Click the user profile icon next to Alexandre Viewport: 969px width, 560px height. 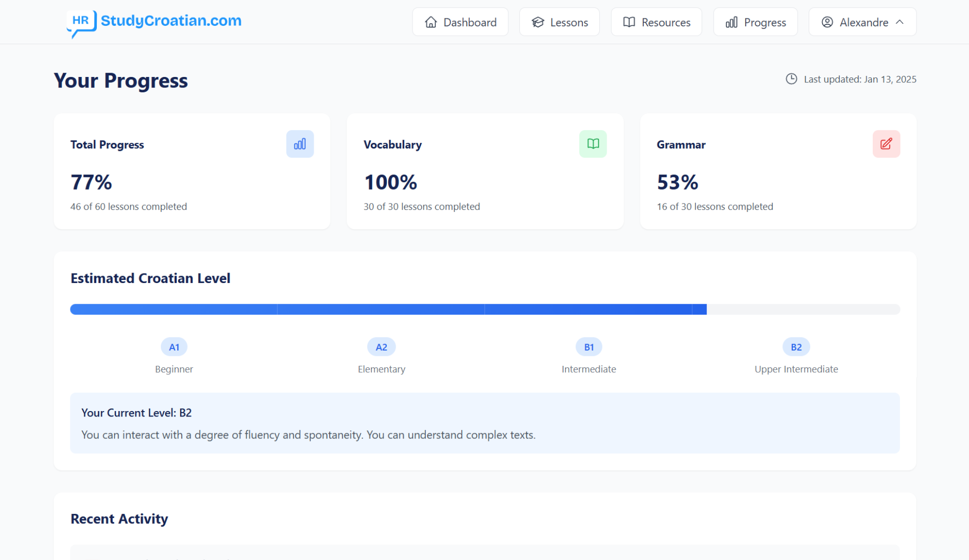click(827, 22)
